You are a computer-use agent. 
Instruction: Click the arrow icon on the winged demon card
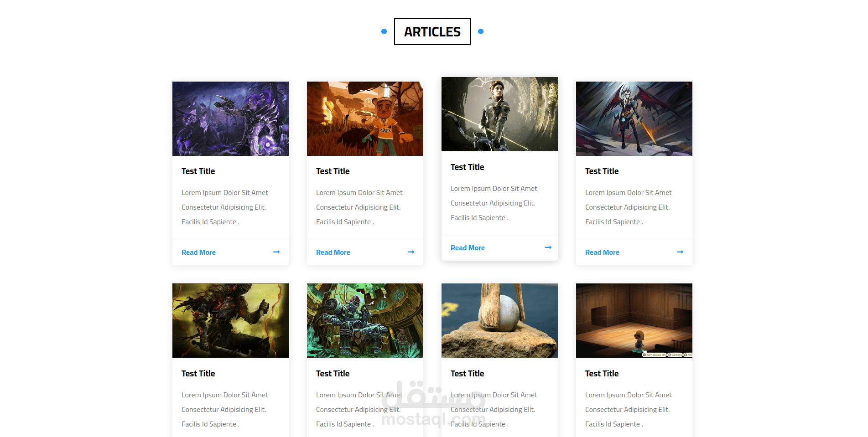(x=680, y=252)
